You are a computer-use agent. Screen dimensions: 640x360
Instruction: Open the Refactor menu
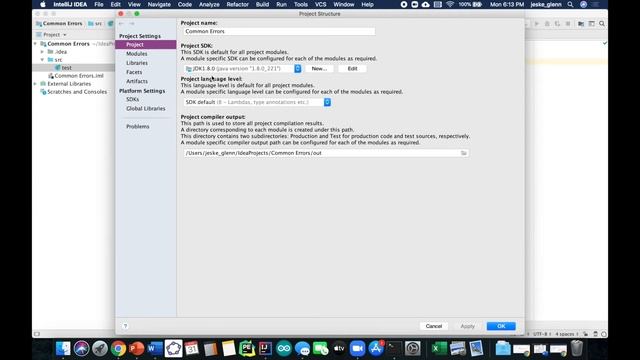[238, 4]
